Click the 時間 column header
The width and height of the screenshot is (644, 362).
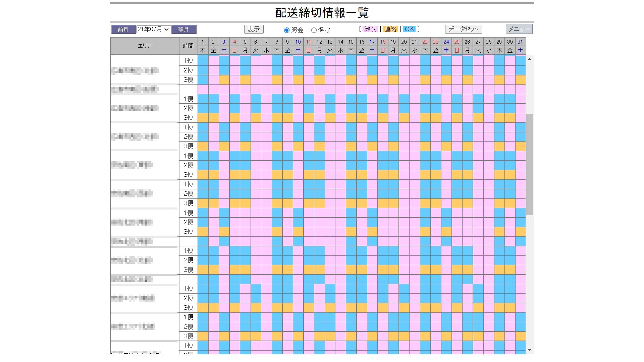pyautogui.click(x=188, y=46)
